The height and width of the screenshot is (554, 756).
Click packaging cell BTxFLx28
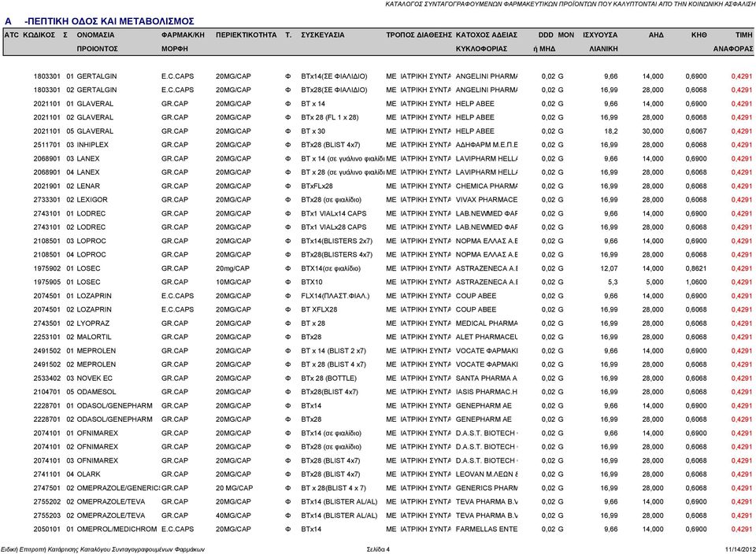pyautogui.click(x=317, y=186)
